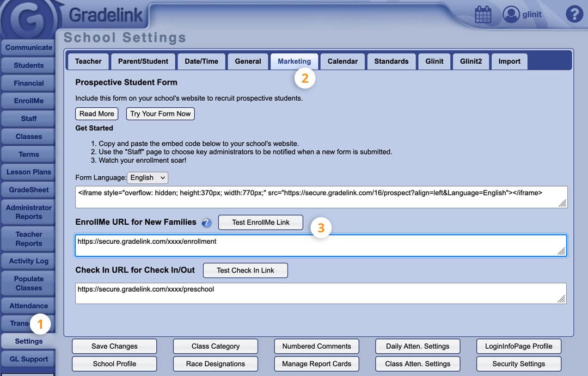Click the Check In URL text field
588x376 pixels.
tap(321, 293)
